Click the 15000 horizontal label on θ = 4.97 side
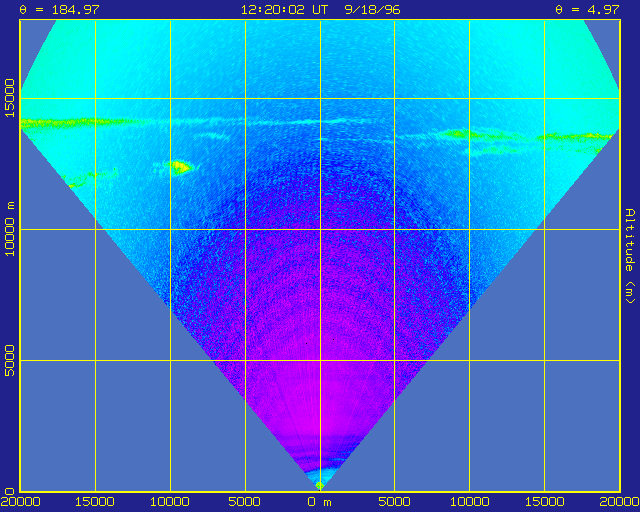Viewport: 640px width, 512px height. point(544,502)
